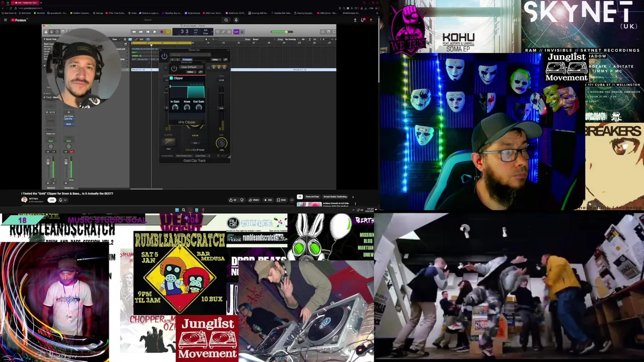The image size is (644, 362).
Task: Go to YouTube Premium home logo
Action: (20, 20)
